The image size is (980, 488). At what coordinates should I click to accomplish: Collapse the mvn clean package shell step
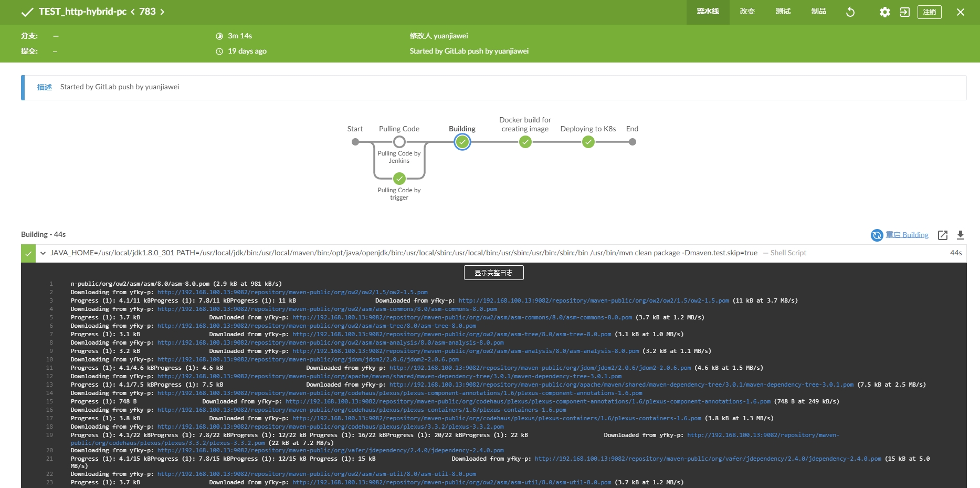pos(43,253)
